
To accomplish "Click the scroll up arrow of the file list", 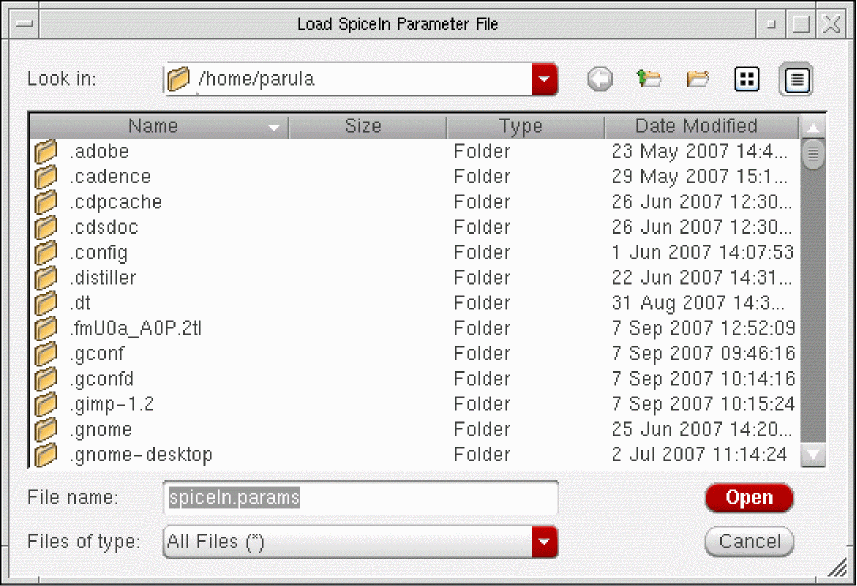I will click(x=813, y=127).
